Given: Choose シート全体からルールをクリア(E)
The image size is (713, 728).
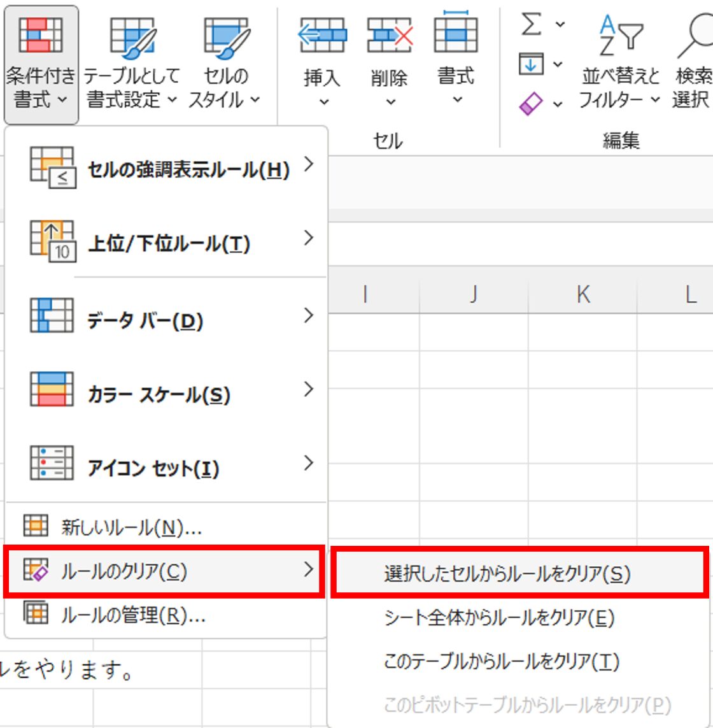Looking at the screenshot, I should pyautogui.click(x=520, y=618).
